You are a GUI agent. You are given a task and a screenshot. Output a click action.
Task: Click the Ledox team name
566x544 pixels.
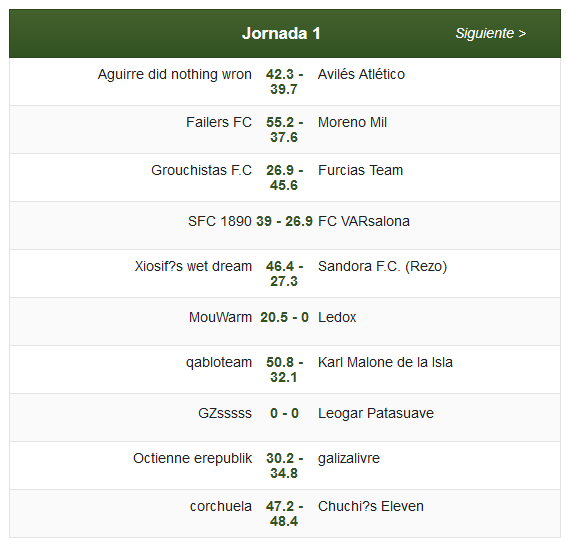coord(337,317)
